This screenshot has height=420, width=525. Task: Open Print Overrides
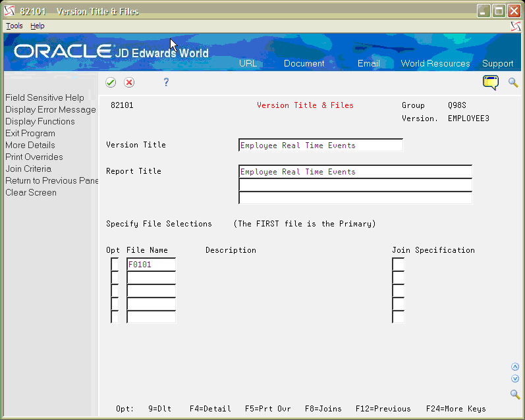click(34, 157)
